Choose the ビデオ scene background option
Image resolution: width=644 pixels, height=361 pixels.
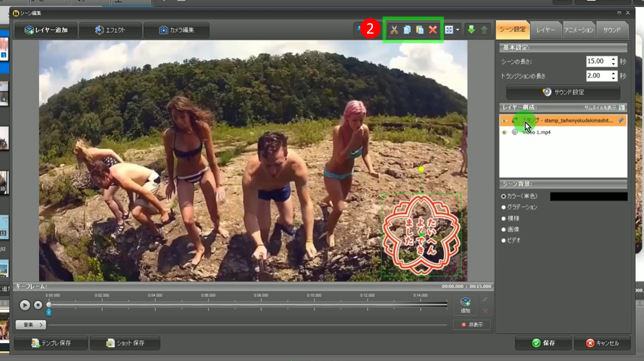point(504,241)
